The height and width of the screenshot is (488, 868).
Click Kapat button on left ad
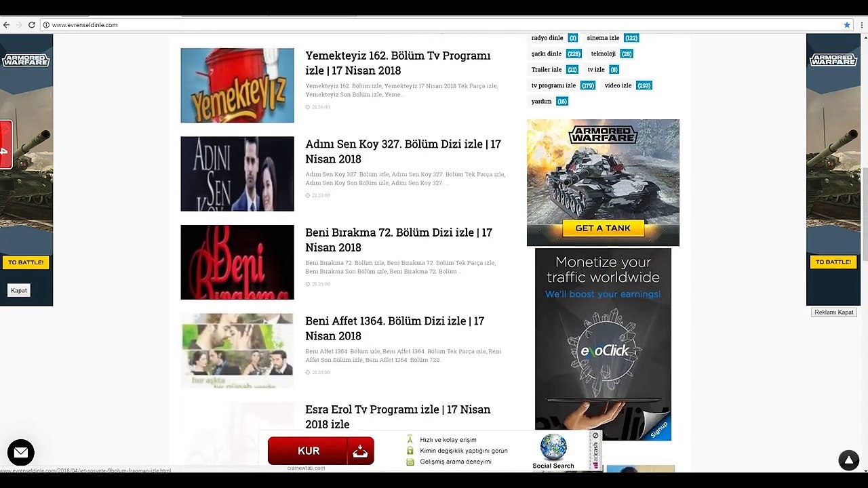tap(19, 290)
